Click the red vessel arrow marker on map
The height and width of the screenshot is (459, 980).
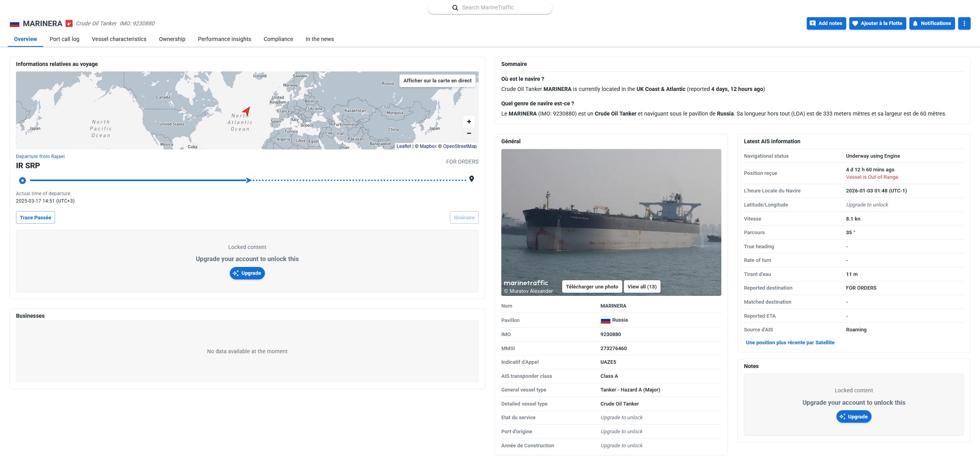247,111
